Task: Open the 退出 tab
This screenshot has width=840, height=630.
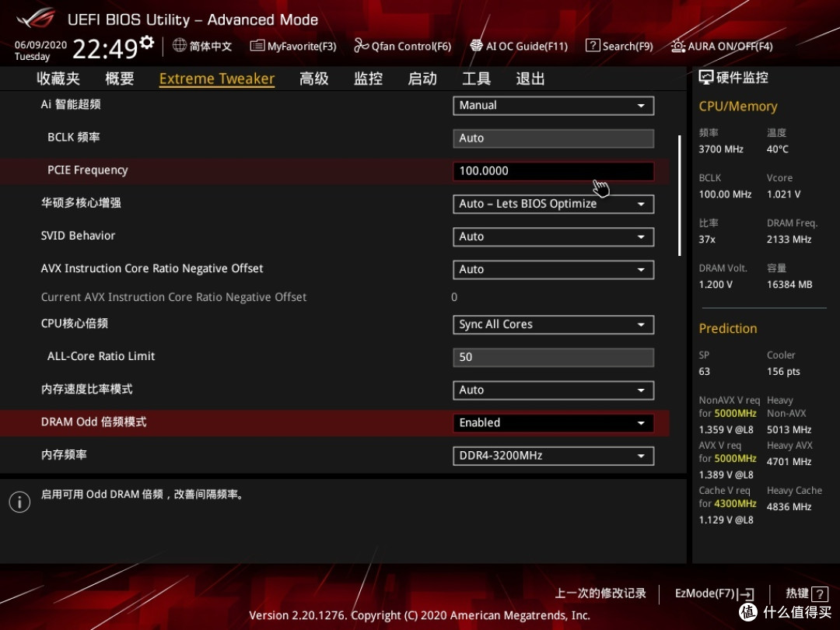Action: (530, 79)
